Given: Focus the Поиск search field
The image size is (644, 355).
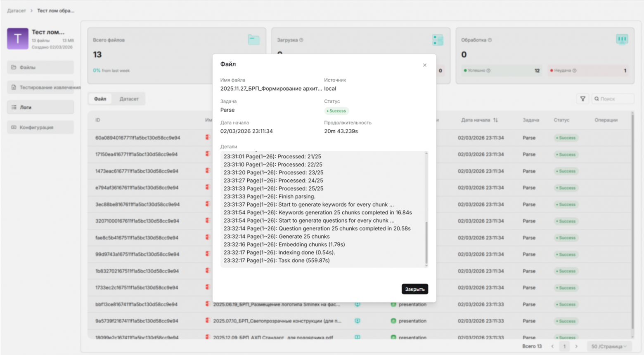Looking at the screenshot, I should point(613,99).
